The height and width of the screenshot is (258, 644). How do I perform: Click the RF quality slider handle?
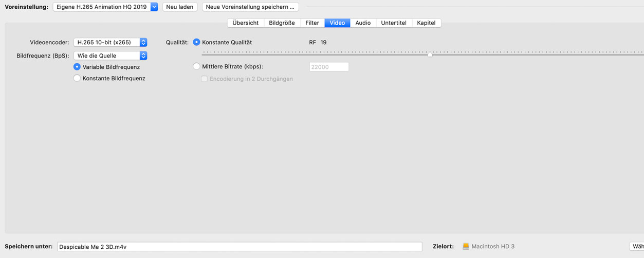pos(430,54)
